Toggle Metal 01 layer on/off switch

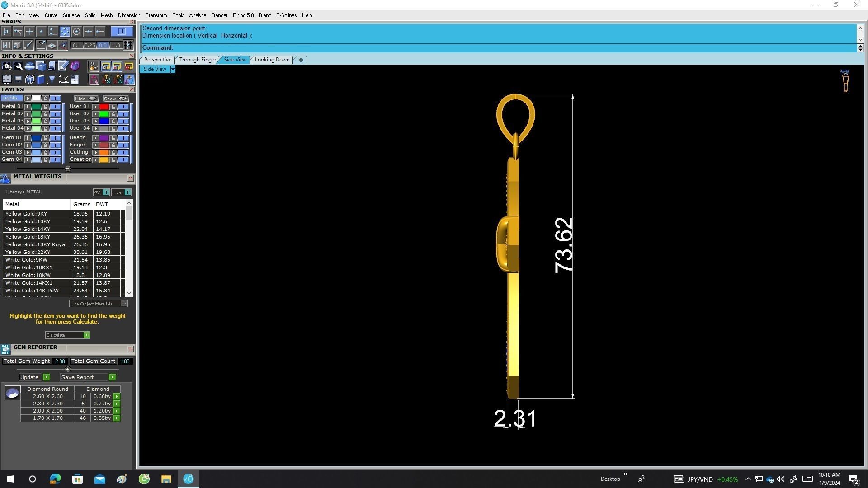[55, 107]
